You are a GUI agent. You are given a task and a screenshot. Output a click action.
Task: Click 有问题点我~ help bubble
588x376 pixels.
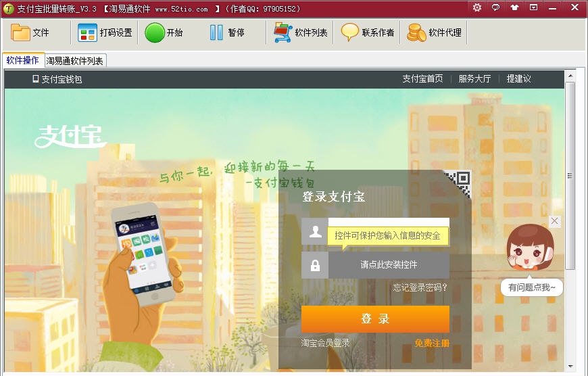[x=532, y=287]
